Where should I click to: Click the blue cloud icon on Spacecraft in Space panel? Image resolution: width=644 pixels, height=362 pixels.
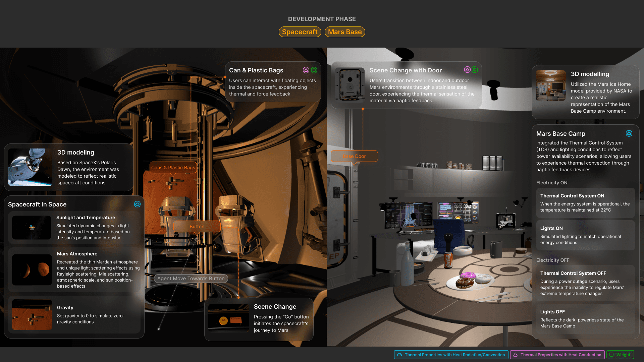137,204
